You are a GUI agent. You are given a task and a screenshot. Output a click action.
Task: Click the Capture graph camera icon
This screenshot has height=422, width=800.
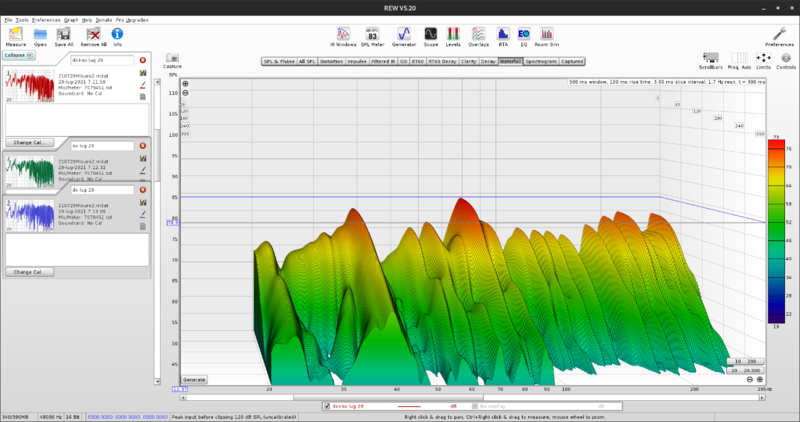pos(172,59)
